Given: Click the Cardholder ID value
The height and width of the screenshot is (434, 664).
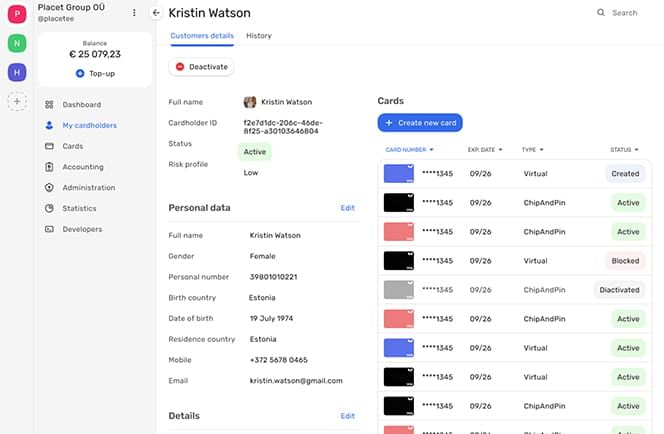Looking at the screenshot, I should coord(283,127).
